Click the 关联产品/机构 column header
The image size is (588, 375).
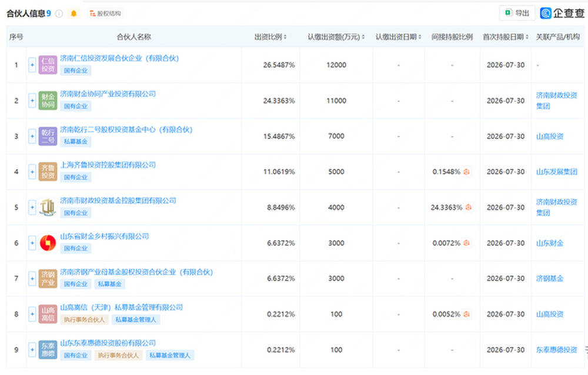(x=557, y=36)
